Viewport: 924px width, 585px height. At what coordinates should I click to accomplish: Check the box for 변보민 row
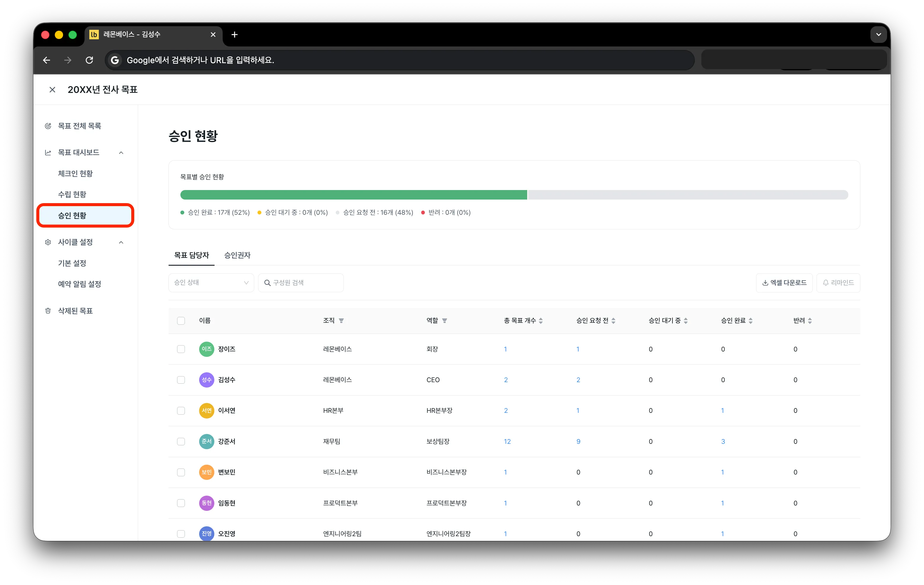click(x=181, y=472)
